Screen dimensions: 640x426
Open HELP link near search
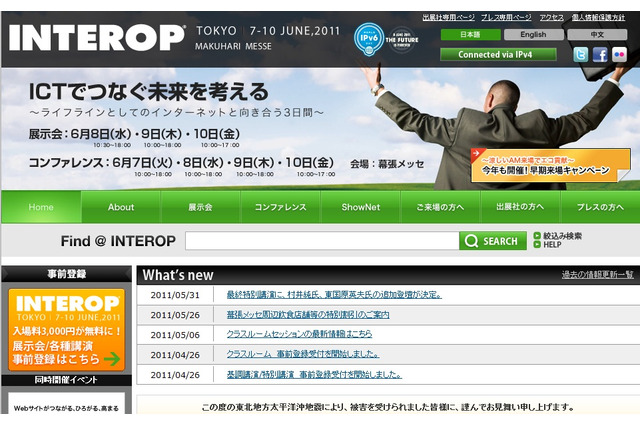tap(552, 244)
